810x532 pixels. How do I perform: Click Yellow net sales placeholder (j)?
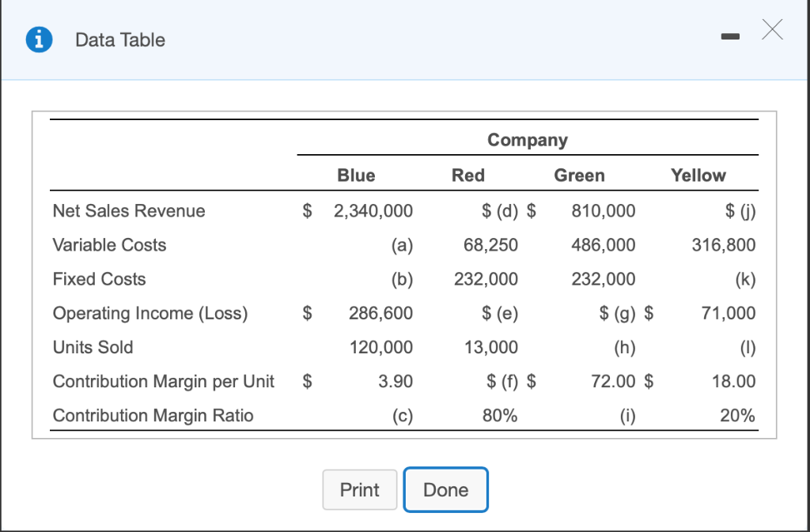click(x=740, y=210)
